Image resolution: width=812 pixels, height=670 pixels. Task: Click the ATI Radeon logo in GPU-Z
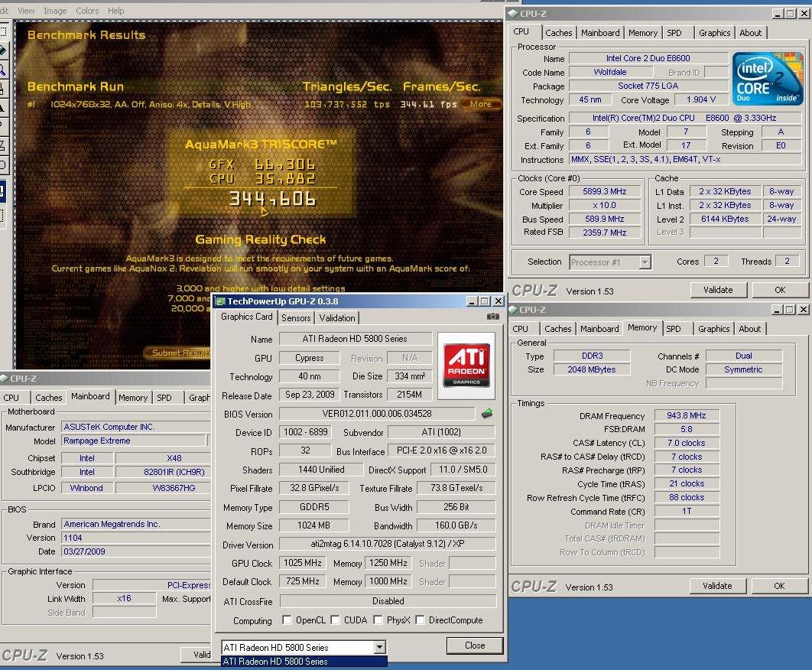[466, 366]
